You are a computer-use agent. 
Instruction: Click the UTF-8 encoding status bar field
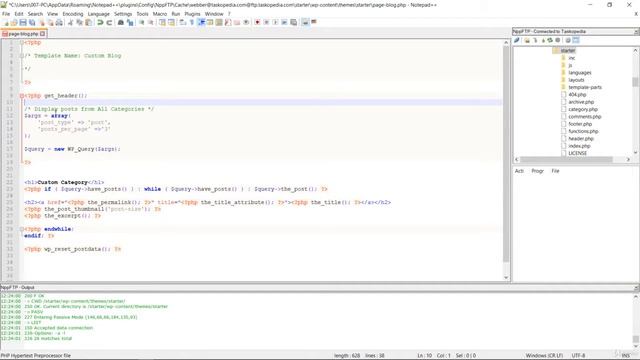click(578, 356)
